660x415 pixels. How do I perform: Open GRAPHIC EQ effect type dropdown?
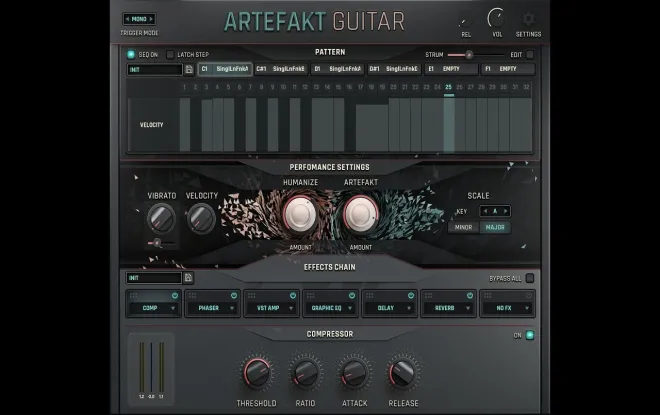click(330, 308)
